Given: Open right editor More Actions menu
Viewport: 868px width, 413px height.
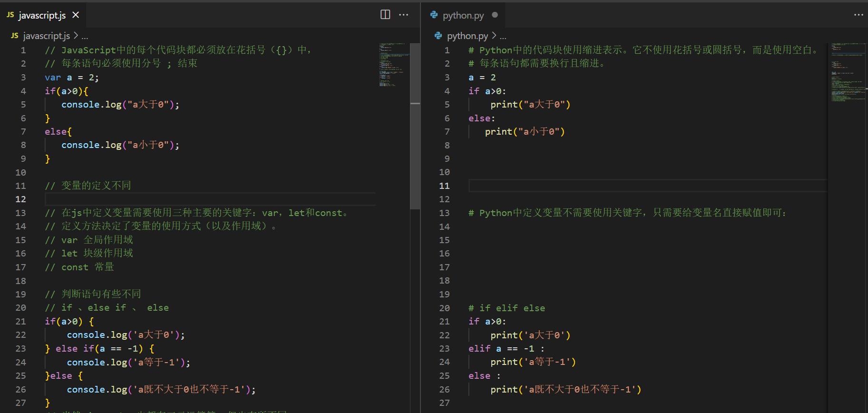Looking at the screenshot, I should click(858, 15).
